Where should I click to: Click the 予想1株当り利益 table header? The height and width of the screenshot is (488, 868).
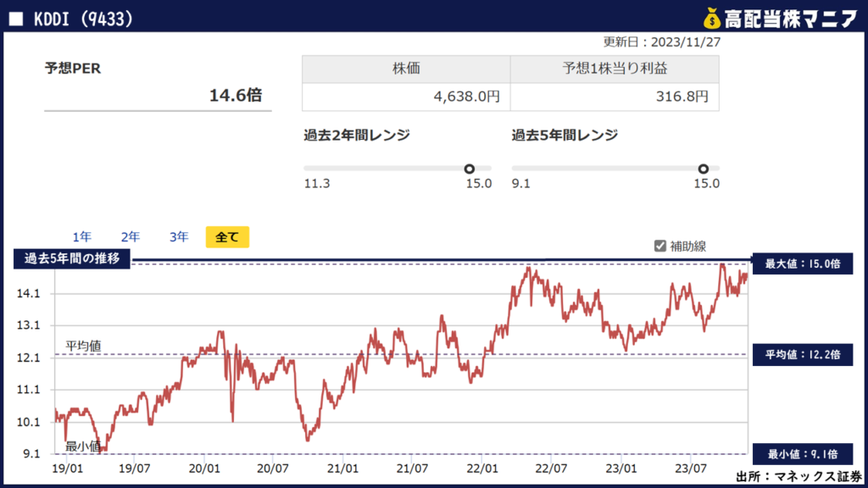(615, 69)
